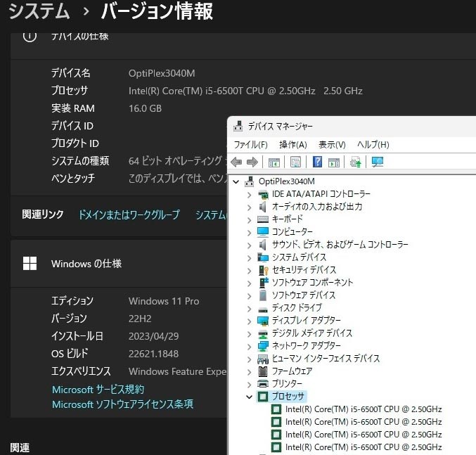Click the プリンター icon
This screenshot has height=455, width=476.
[263, 384]
